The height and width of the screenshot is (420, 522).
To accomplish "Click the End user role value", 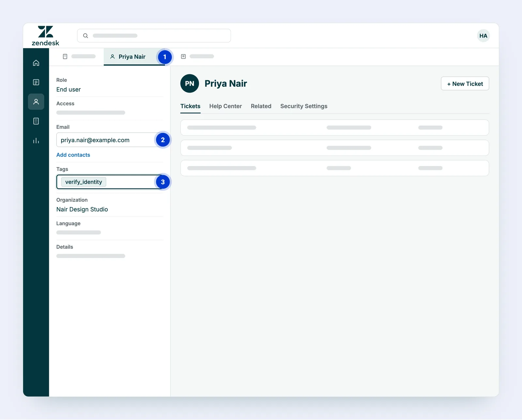I will tap(69, 90).
